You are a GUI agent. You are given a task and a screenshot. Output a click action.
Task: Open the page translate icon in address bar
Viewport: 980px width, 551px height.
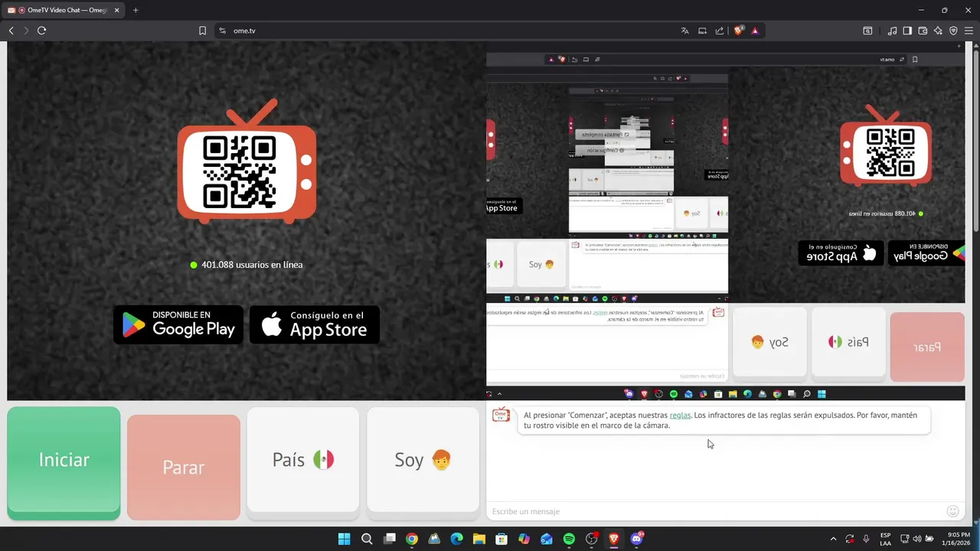pyautogui.click(x=684, y=31)
